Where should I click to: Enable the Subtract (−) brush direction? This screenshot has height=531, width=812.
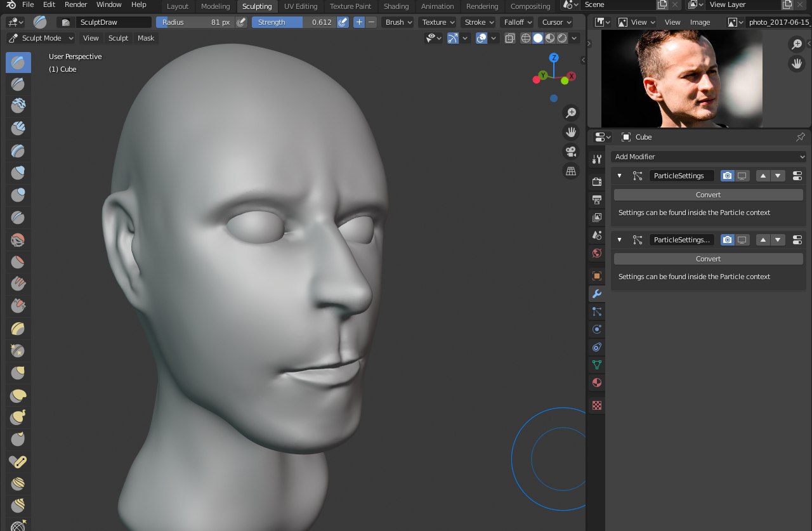pyautogui.click(x=371, y=22)
